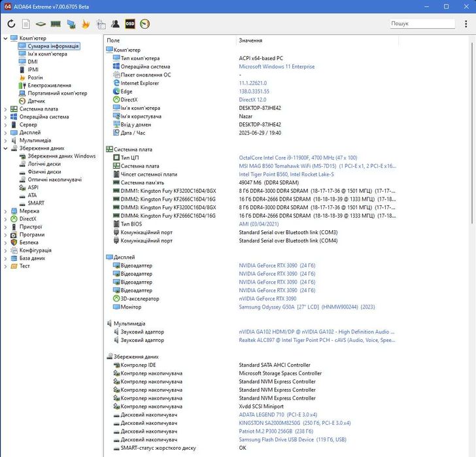Open the KINGSTON SA2000M8250G drive link
This screenshot has height=457, width=476.
click(294, 423)
